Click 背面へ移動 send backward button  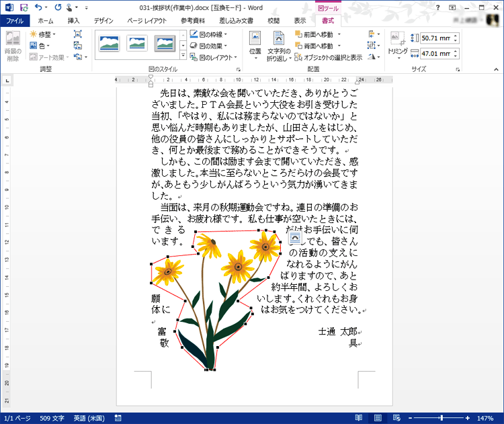(x=314, y=46)
